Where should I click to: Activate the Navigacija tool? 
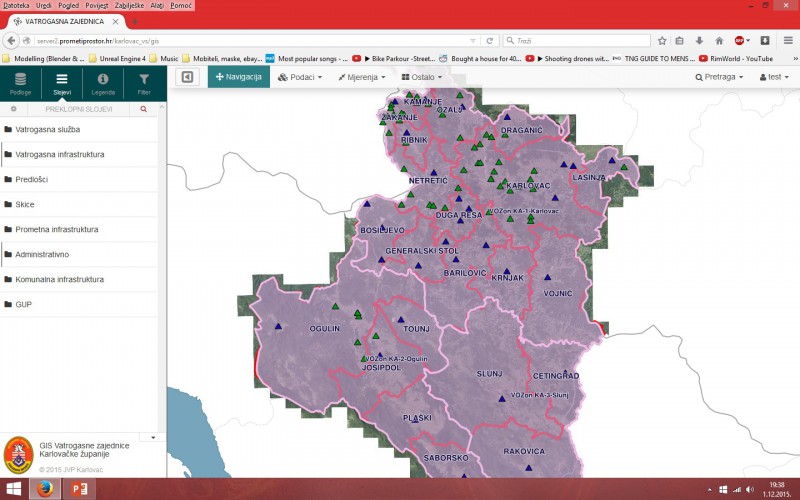click(239, 77)
